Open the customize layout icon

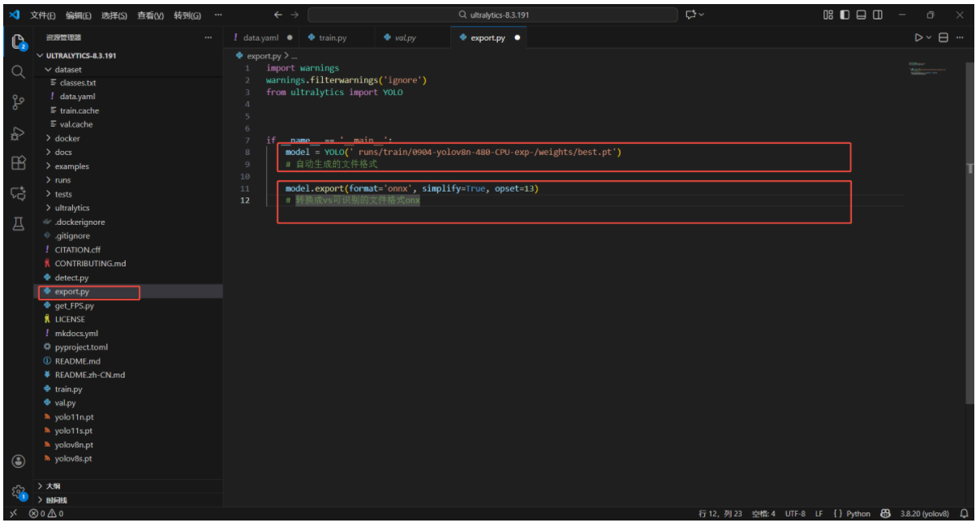click(828, 15)
